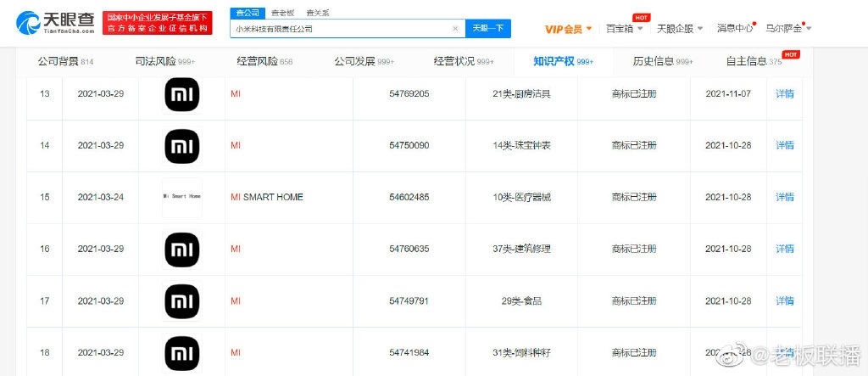Open 自主信息 tab

coord(754,62)
